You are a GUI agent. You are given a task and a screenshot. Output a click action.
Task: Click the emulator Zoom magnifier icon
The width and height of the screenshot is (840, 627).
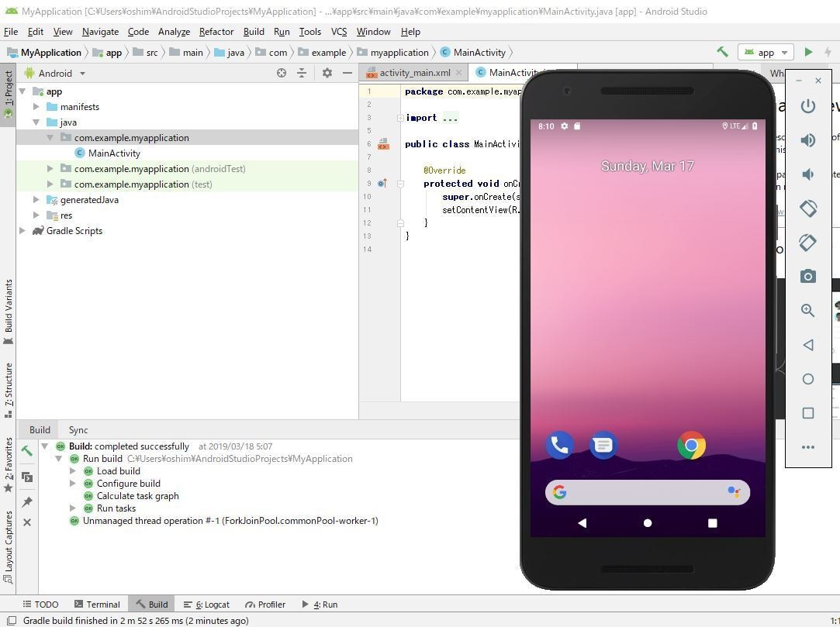808,311
